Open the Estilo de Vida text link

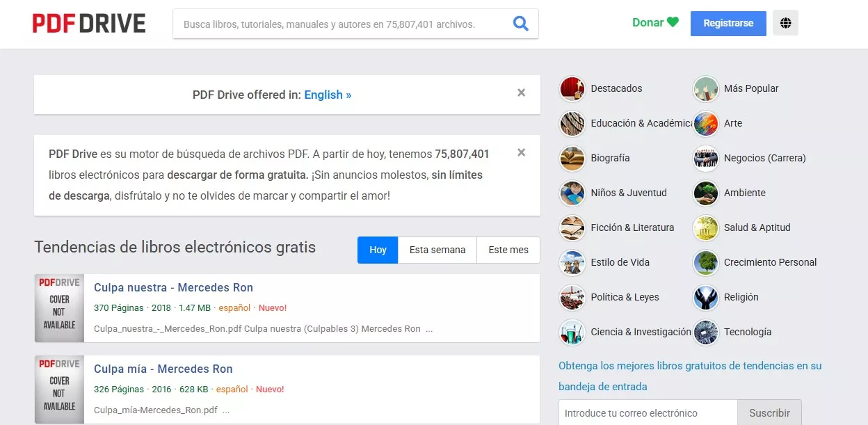tap(620, 262)
